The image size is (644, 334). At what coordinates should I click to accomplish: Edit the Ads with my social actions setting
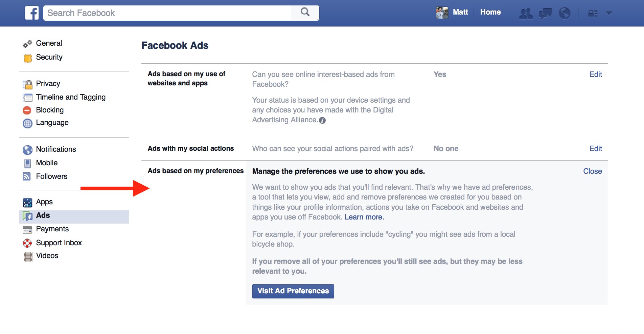[x=595, y=149]
